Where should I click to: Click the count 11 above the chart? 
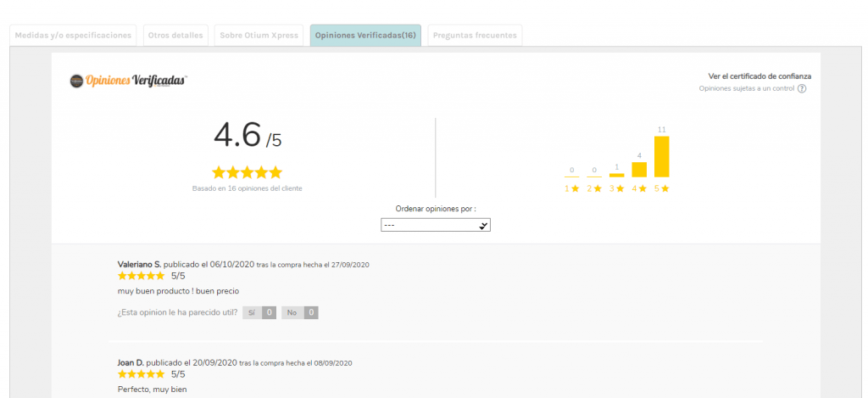[x=661, y=130]
